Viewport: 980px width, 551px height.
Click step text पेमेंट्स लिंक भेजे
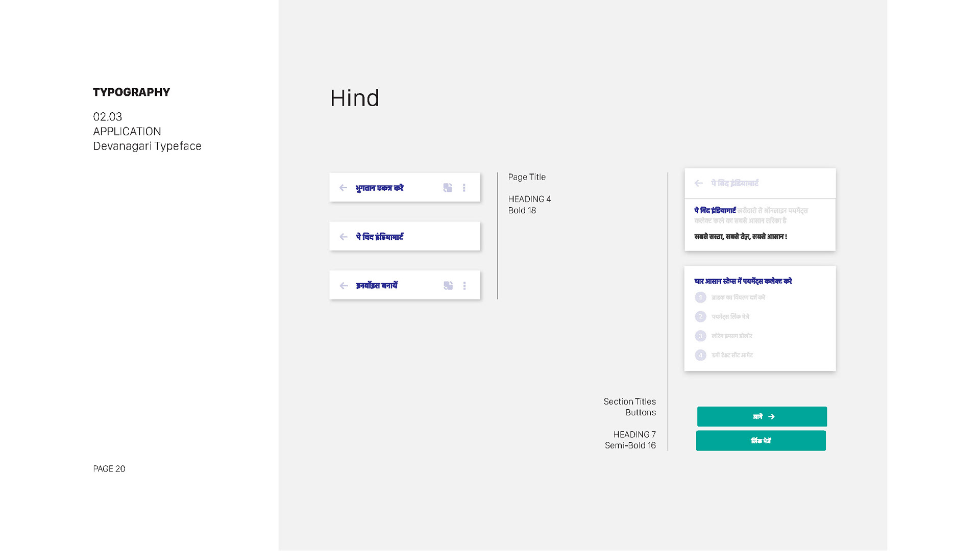pyautogui.click(x=730, y=316)
